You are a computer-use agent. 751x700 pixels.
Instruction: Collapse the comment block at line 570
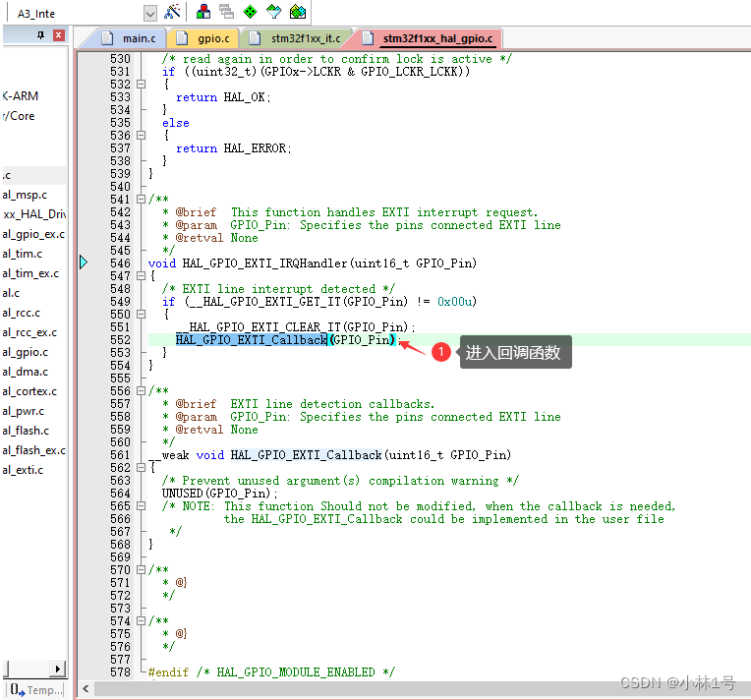[141, 570]
